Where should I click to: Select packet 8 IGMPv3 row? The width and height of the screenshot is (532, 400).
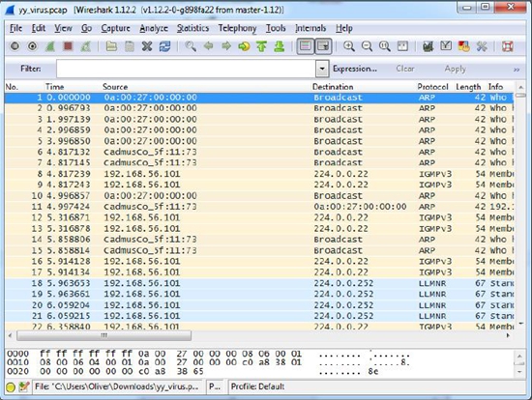259,174
